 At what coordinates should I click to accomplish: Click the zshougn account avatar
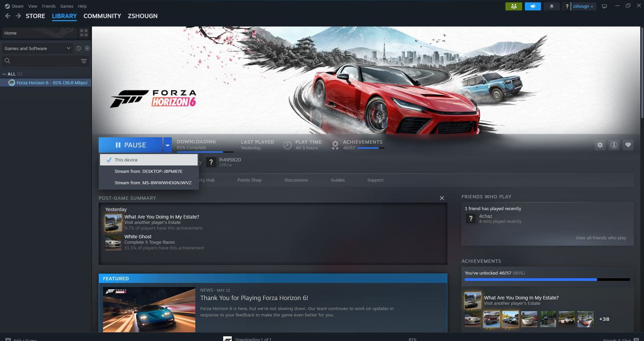click(x=567, y=6)
